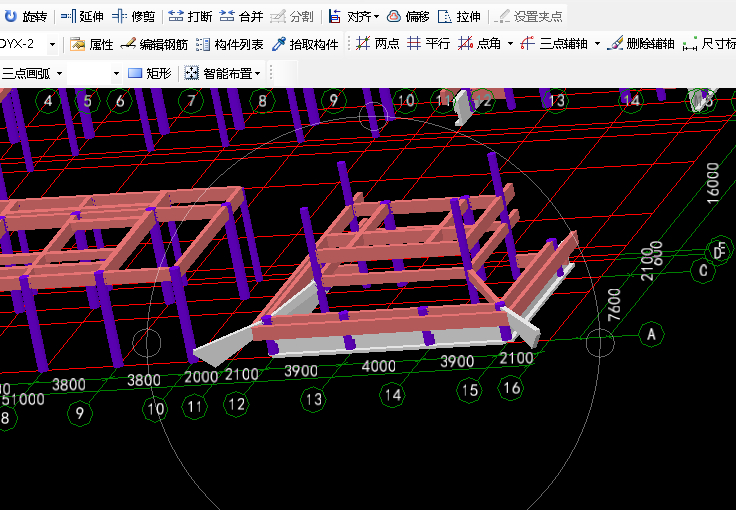This screenshot has height=510, width=736.
Task: Expand the 三点辅轴 dropdown arrow
Action: pos(597,44)
